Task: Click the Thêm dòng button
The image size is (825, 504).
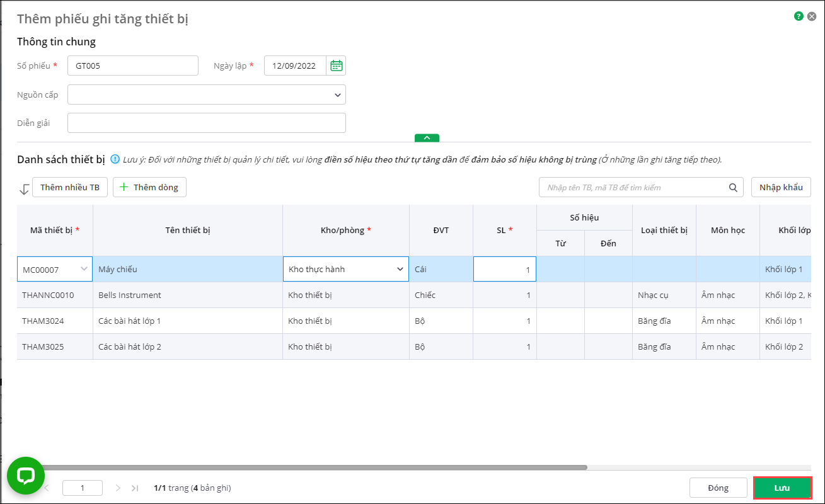Action: coord(149,187)
